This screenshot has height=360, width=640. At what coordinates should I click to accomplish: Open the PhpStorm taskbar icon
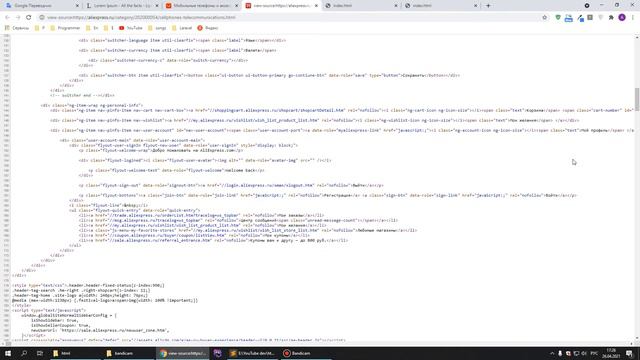coord(218,353)
